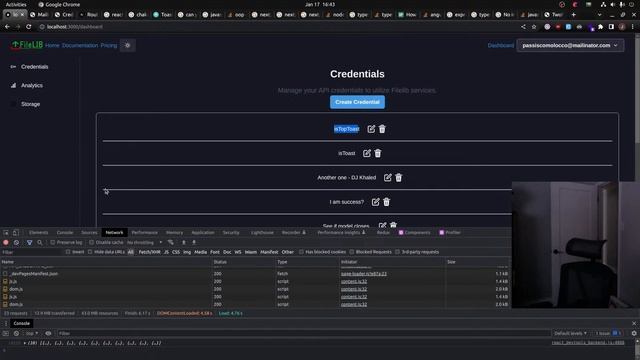Enable Preserve log checkbox
The image size is (640, 360).
click(x=53, y=242)
